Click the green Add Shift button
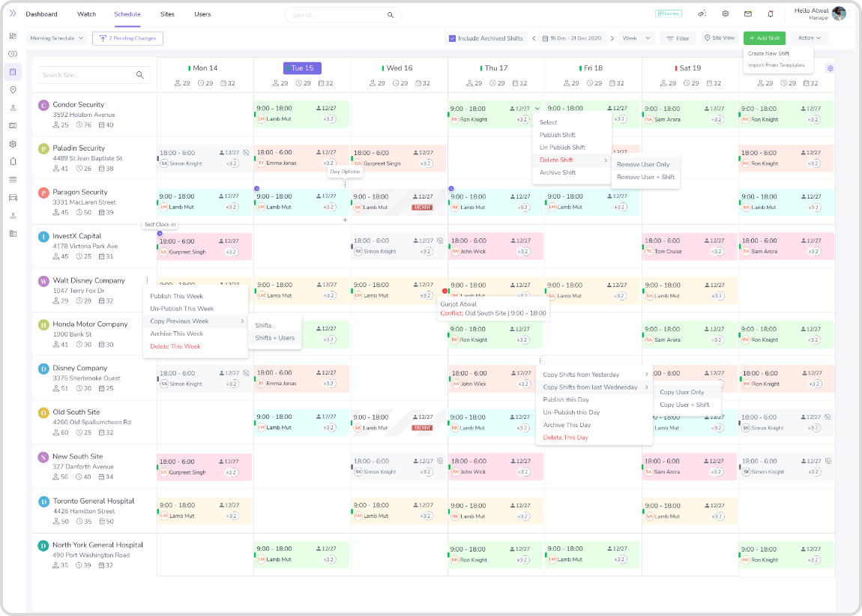Screen dimensions: 862x616 [x=764, y=38]
